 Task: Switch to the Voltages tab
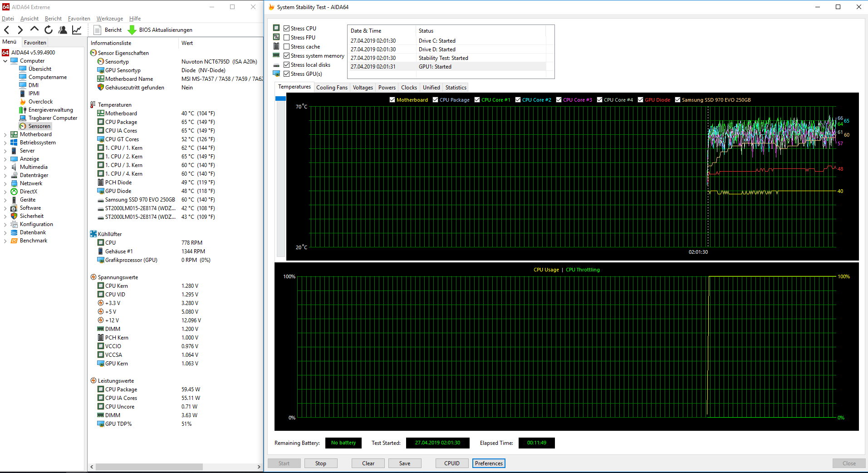pyautogui.click(x=363, y=88)
